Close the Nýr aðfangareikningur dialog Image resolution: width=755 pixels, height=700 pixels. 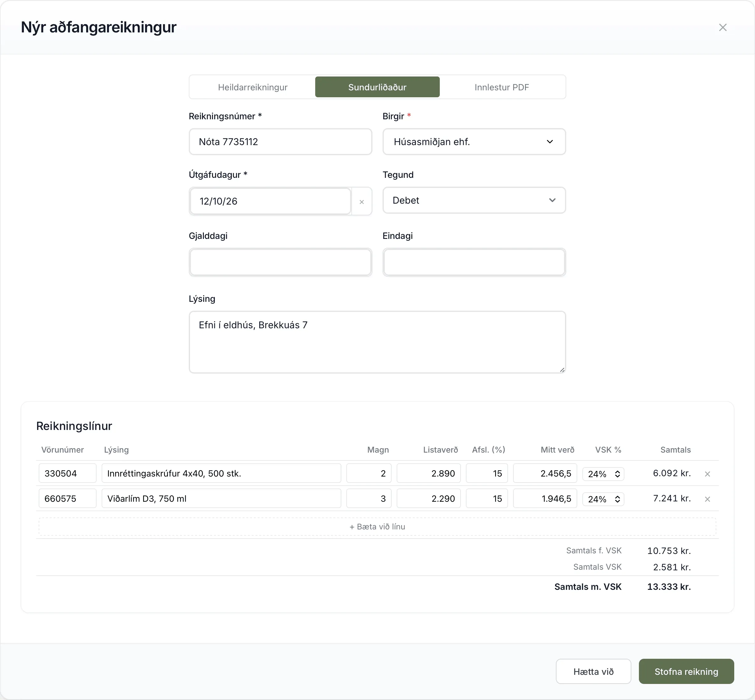tap(722, 27)
